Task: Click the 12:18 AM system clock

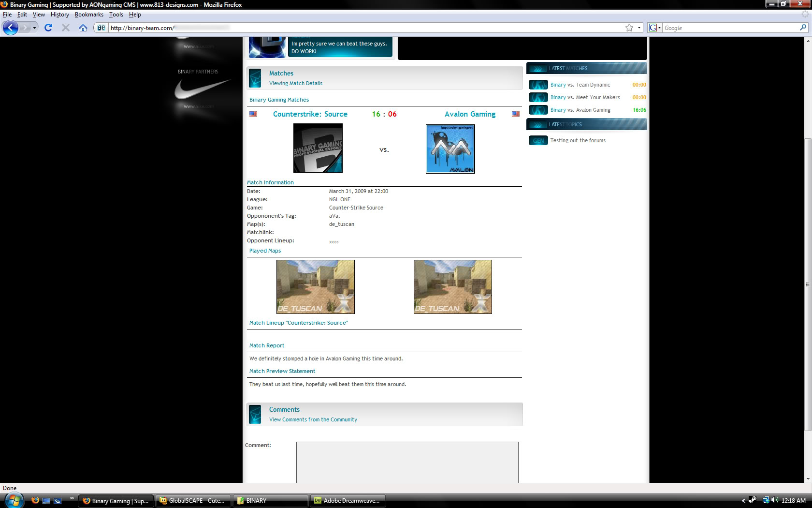Action: coord(793,501)
